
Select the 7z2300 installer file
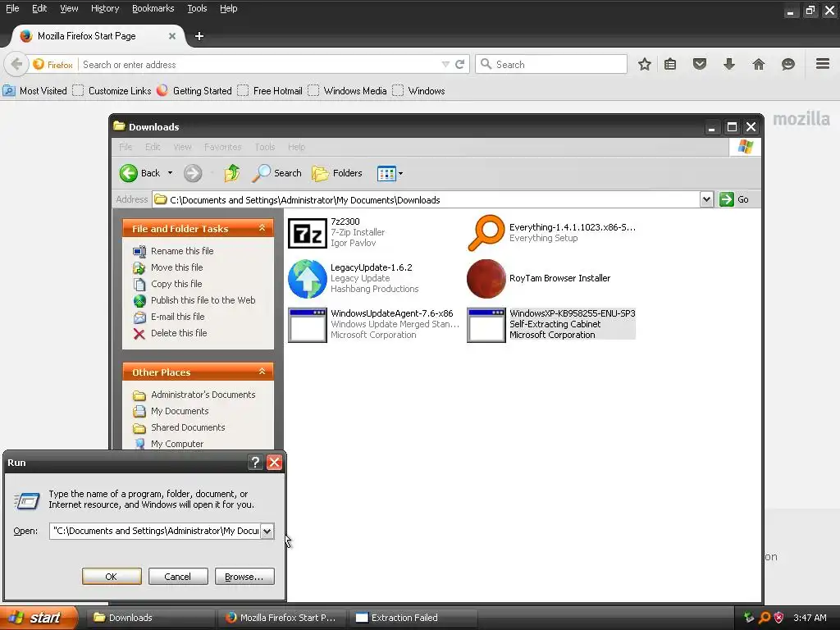click(x=337, y=232)
